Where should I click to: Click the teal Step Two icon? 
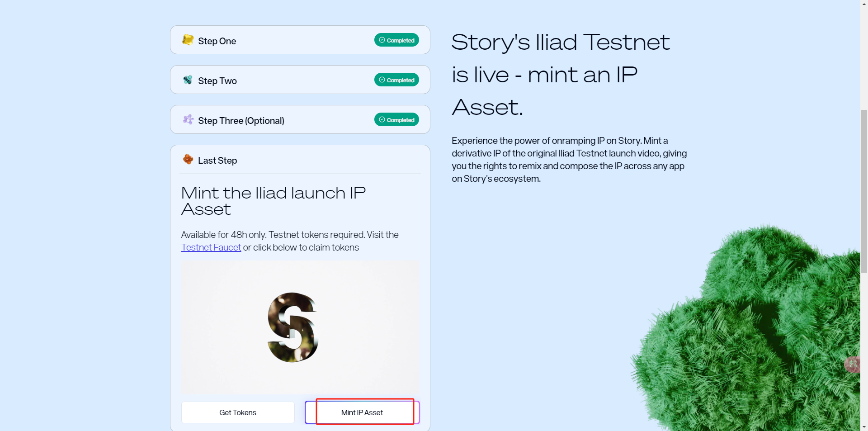point(188,80)
